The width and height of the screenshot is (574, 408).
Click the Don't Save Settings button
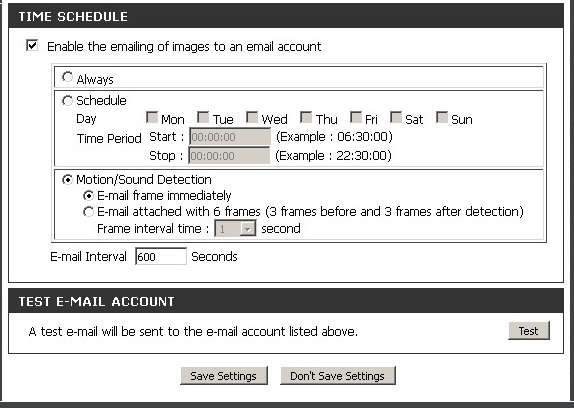[x=338, y=376]
